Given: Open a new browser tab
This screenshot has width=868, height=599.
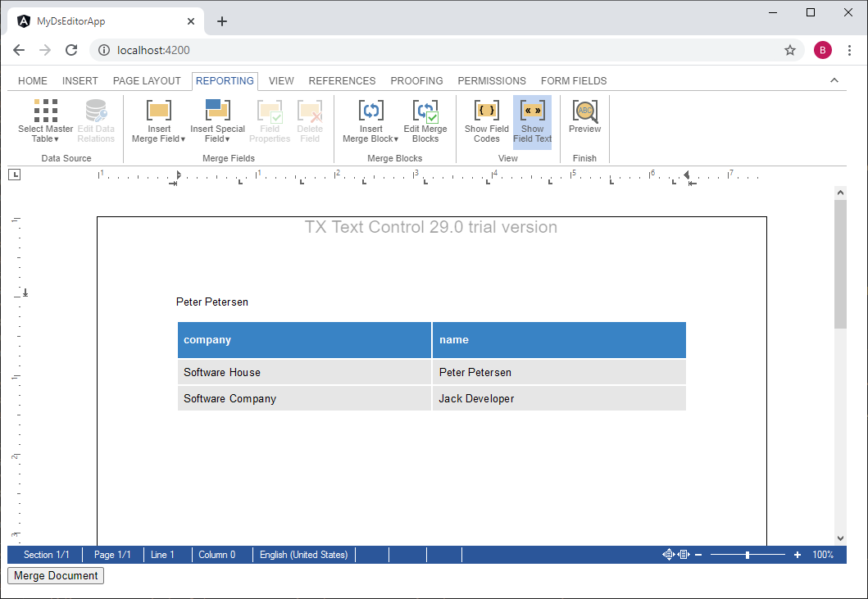Looking at the screenshot, I should [x=222, y=21].
